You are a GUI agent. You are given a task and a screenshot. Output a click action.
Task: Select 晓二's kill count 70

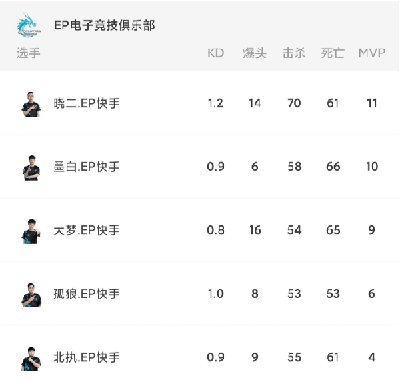coord(294,103)
